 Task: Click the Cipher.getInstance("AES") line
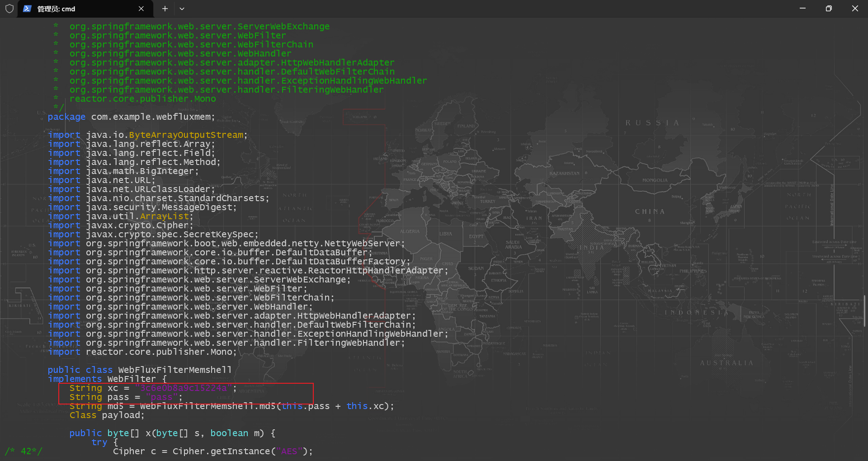coord(213,452)
